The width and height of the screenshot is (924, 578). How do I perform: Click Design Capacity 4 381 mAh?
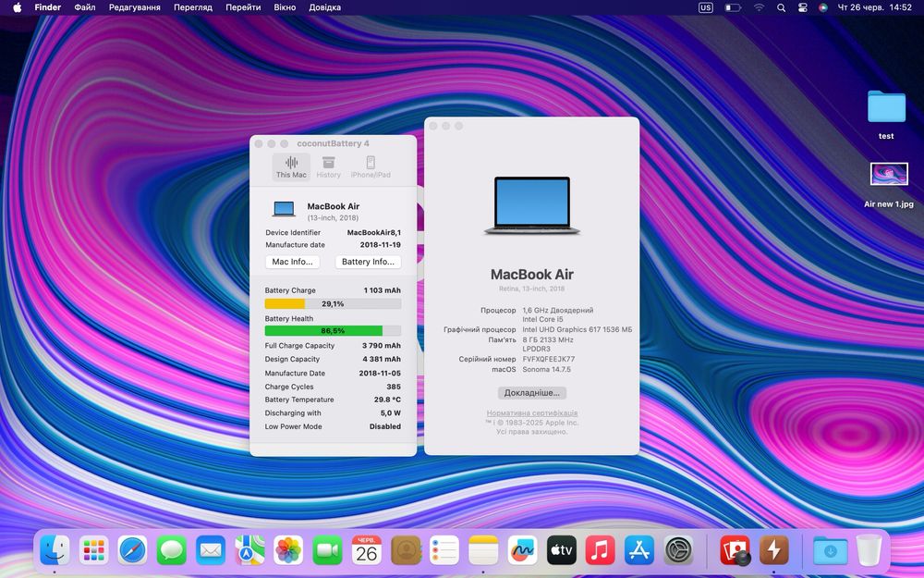[x=382, y=359]
